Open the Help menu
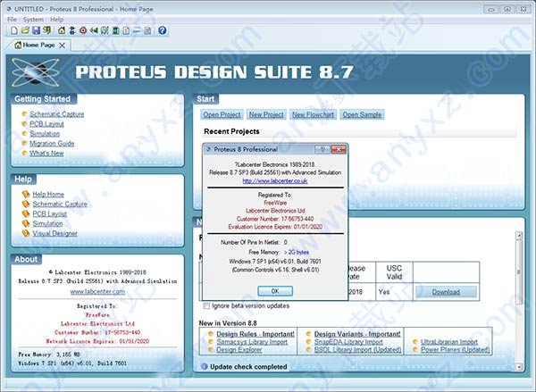 [57, 19]
